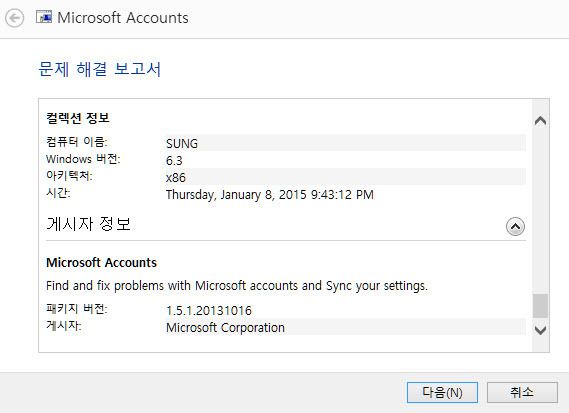569x413 pixels.
Task: Click the 다음(N) button
Action: (x=442, y=392)
